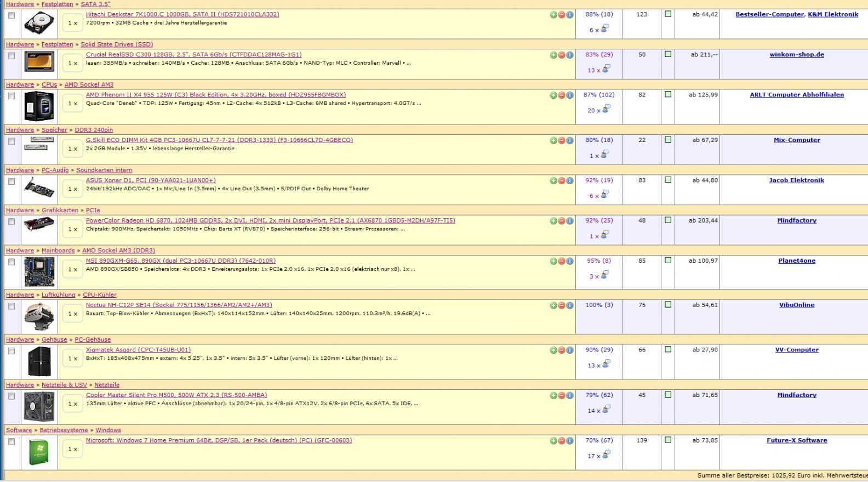Image resolution: width=868 pixels, height=482 pixels.
Task: Click red minus icon for Hitachi Deskstar
Action: (x=562, y=15)
